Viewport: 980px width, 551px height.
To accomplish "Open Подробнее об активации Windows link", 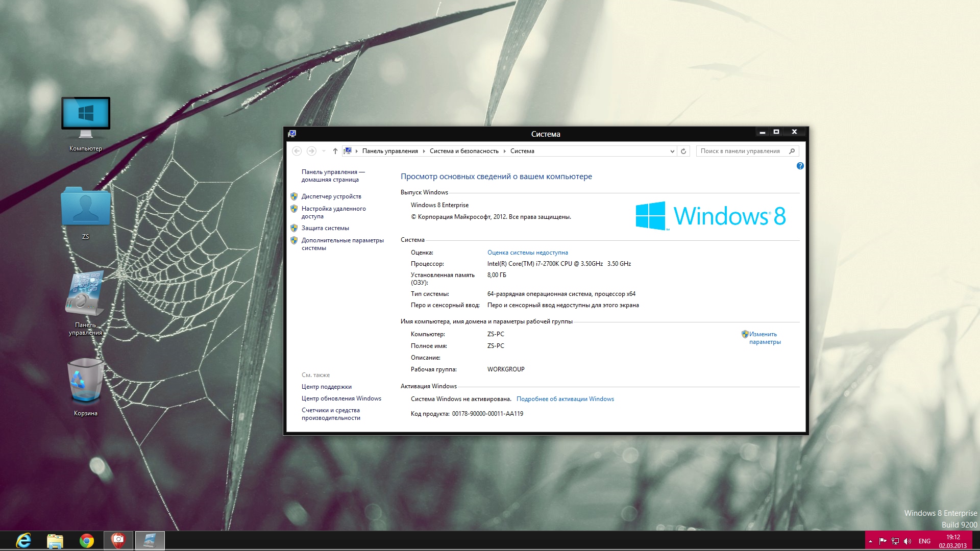I will [565, 399].
